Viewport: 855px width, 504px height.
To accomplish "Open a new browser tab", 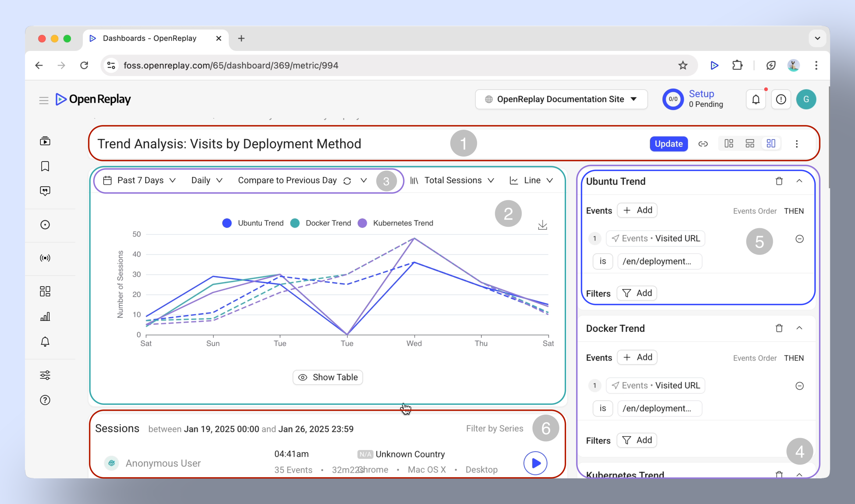I will point(241,38).
